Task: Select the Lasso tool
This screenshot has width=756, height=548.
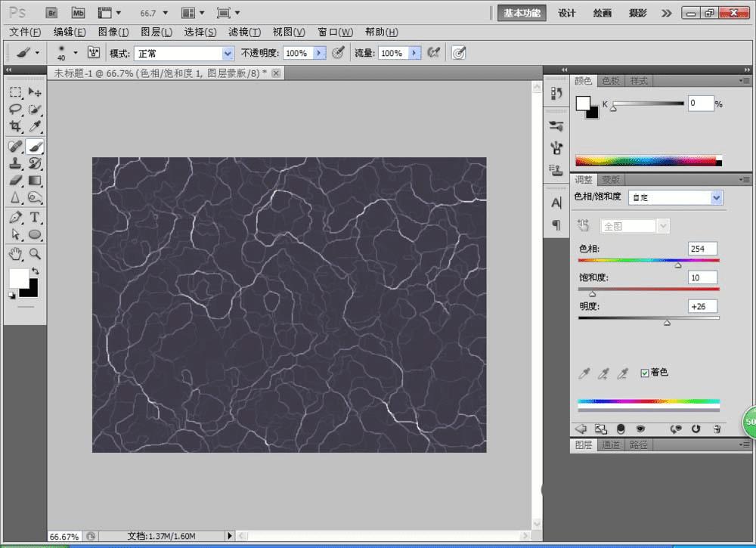Action: (x=15, y=110)
